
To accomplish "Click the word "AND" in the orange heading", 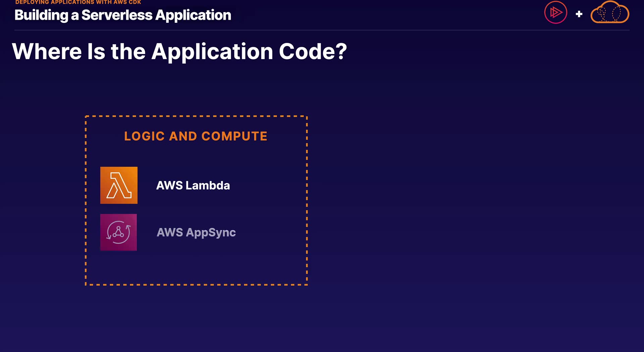I will click(183, 136).
